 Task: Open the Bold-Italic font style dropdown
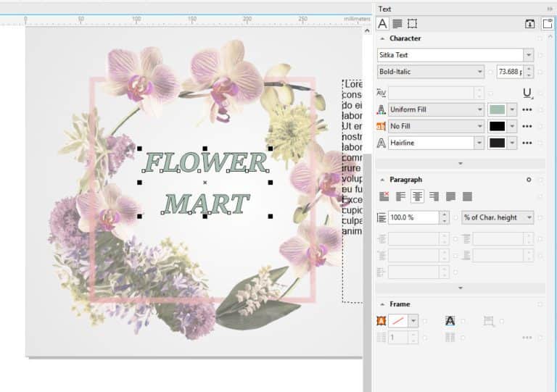[x=479, y=72]
